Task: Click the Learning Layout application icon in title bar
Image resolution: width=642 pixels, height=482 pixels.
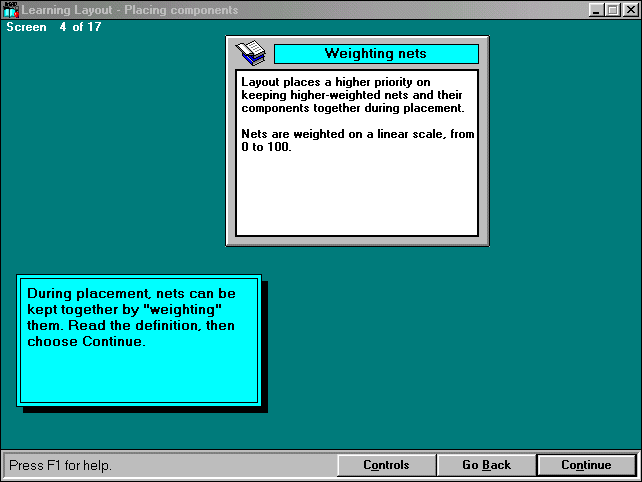Action: coord(11,10)
